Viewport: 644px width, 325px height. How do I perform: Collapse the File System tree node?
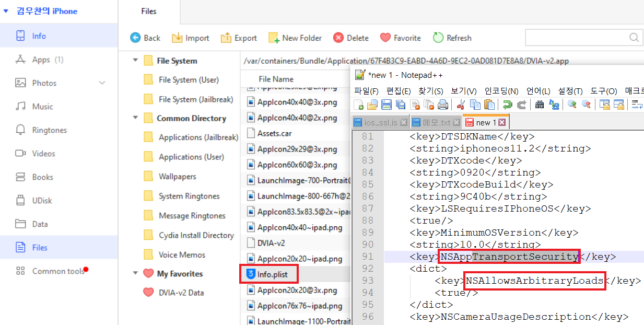(x=136, y=61)
